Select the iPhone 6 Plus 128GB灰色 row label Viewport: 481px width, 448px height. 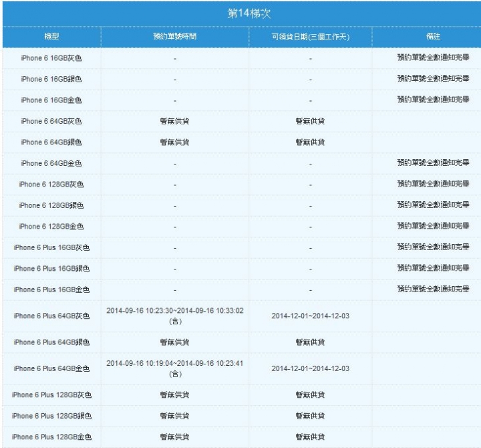coord(51,395)
